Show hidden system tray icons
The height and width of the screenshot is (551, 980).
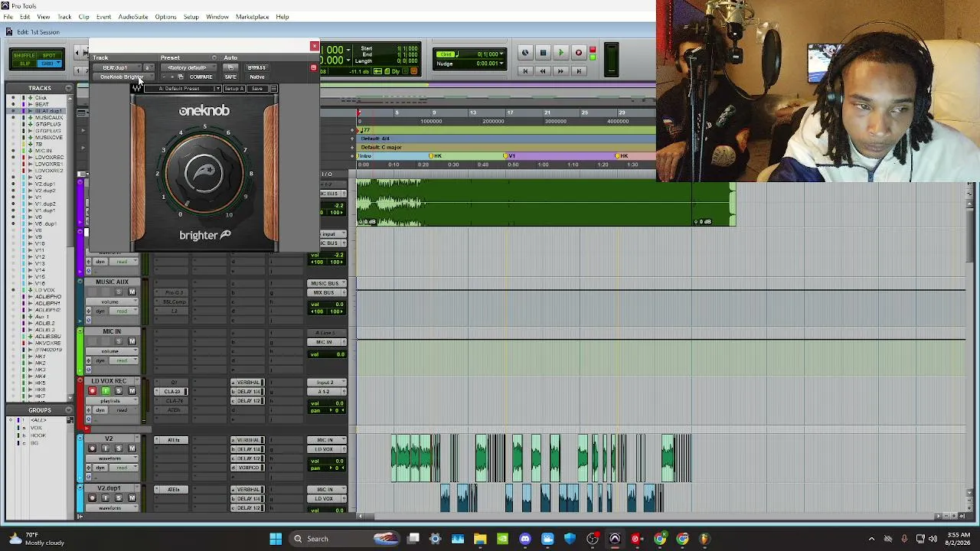click(x=871, y=539)
